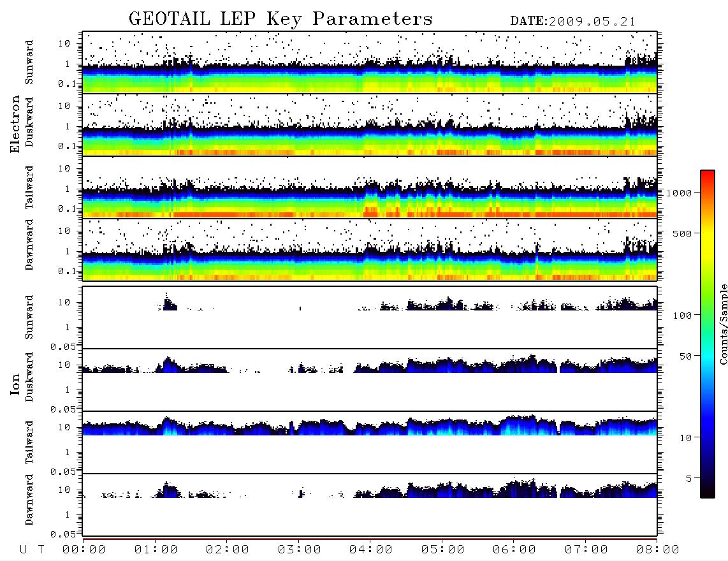Select the 'DATE:2009.05.21' text
Viewport: 728px width, 561px height.
point(573,22)
